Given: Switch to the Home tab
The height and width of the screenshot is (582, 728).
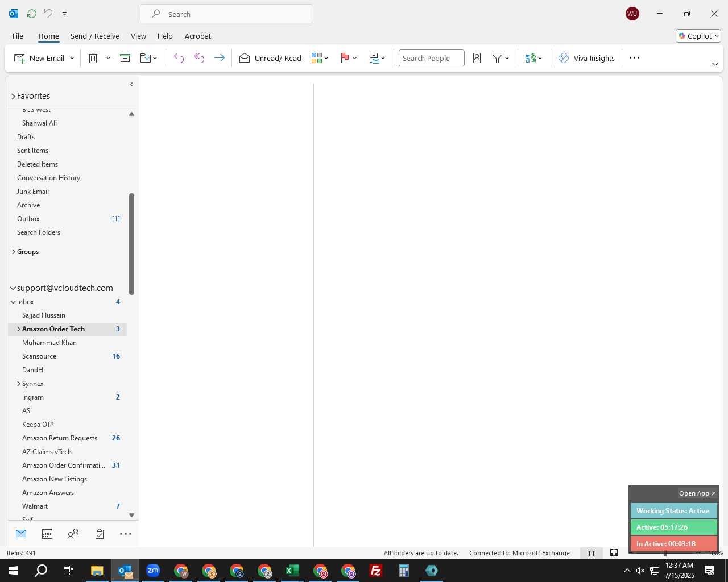Looking at the screenshot, I should click(48, 36).
